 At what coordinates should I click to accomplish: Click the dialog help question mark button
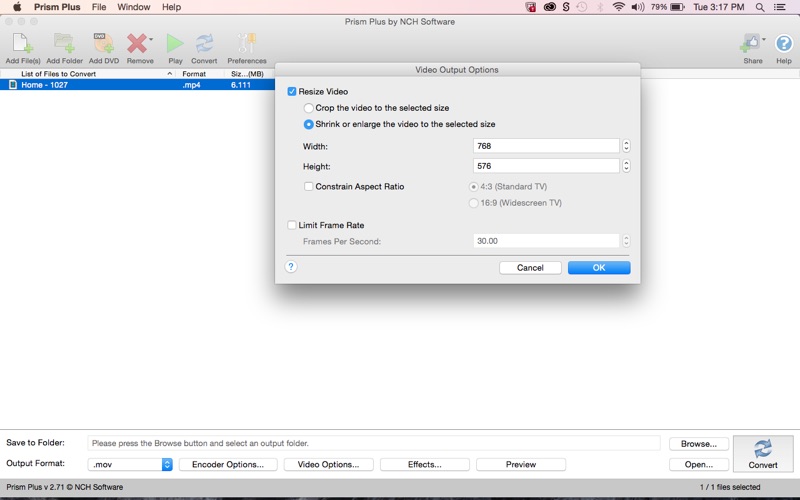(x=291, y=267)
